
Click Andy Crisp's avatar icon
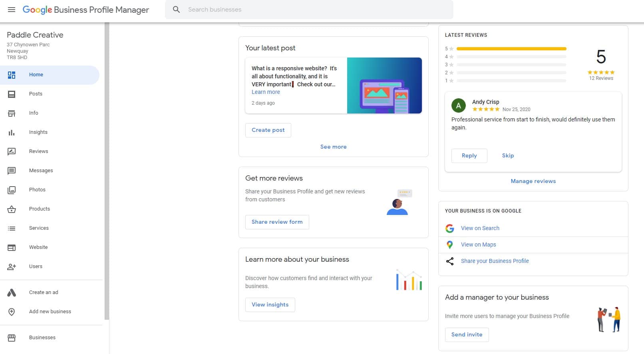[x=459, y=105]
